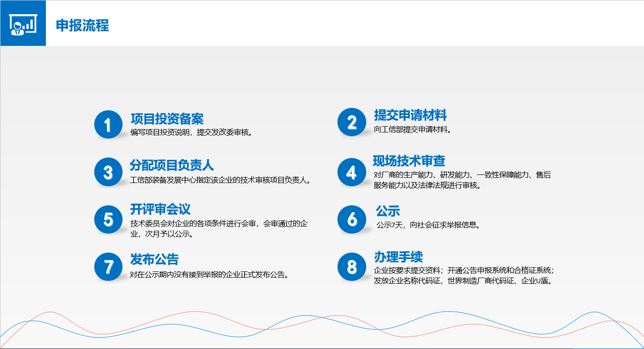Click text about 工信部装备发展中心指定负责人
The width and height of the screenshot is (644, 349).
click(221, 180)
